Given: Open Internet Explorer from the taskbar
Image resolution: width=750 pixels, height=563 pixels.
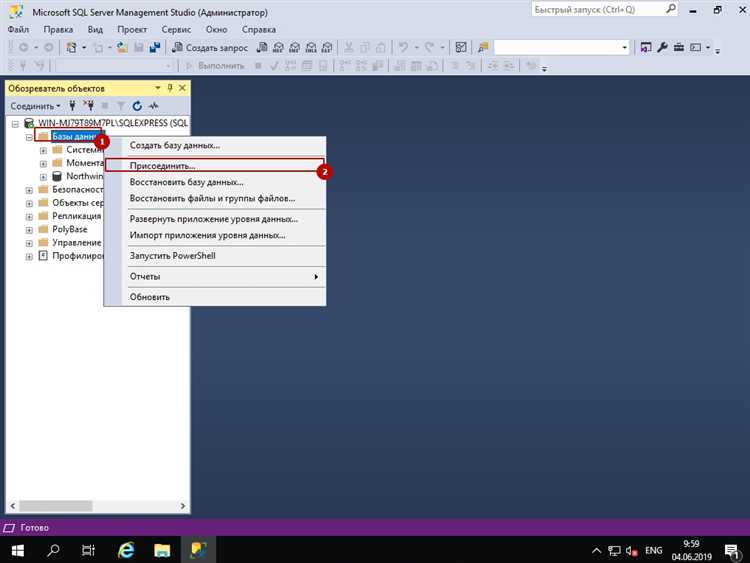Looking at the screenshot, I should point(127,550).
